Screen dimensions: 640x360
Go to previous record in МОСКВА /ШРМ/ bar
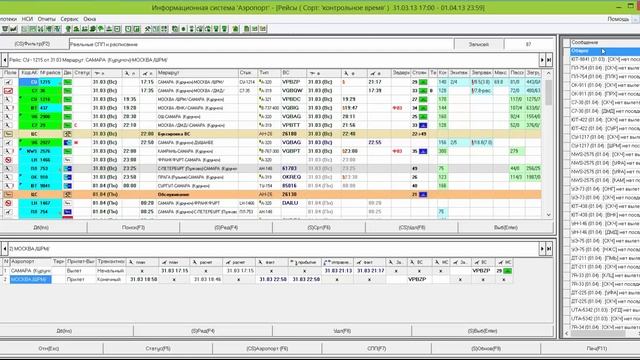[x=4, y=249]
